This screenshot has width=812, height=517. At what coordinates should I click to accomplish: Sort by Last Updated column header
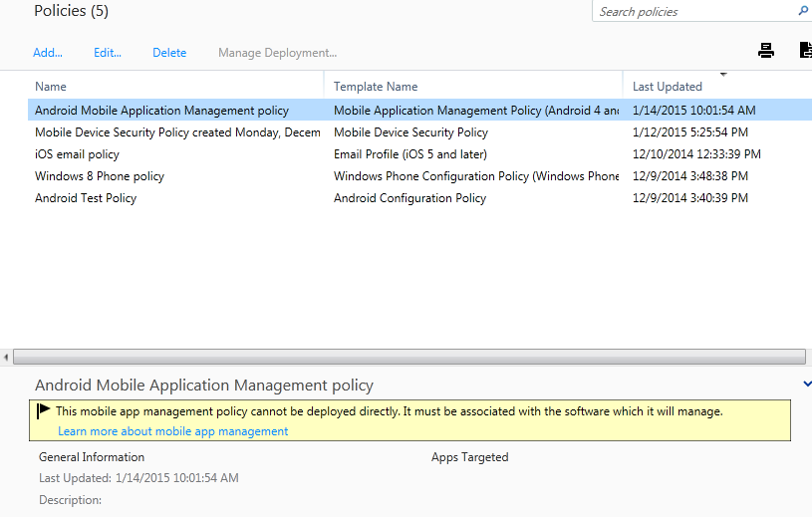667,87
